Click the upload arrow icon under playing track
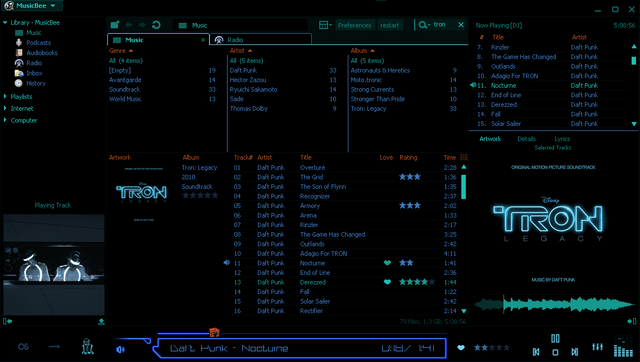The image size is (640, 362). click(101, 322)
